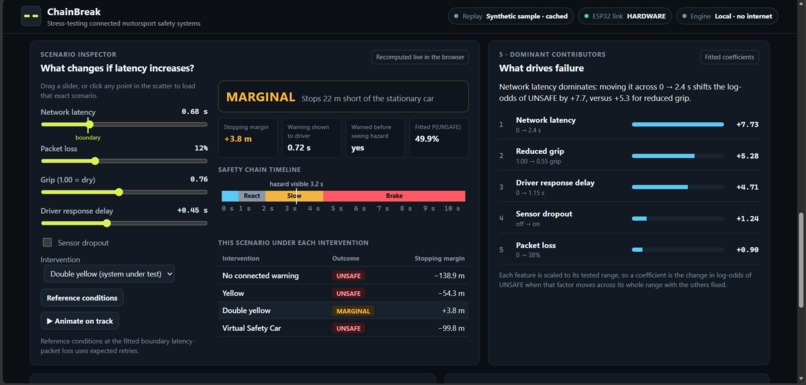
Task: Open the Intervention dropdown
Action: coord(109,274)
